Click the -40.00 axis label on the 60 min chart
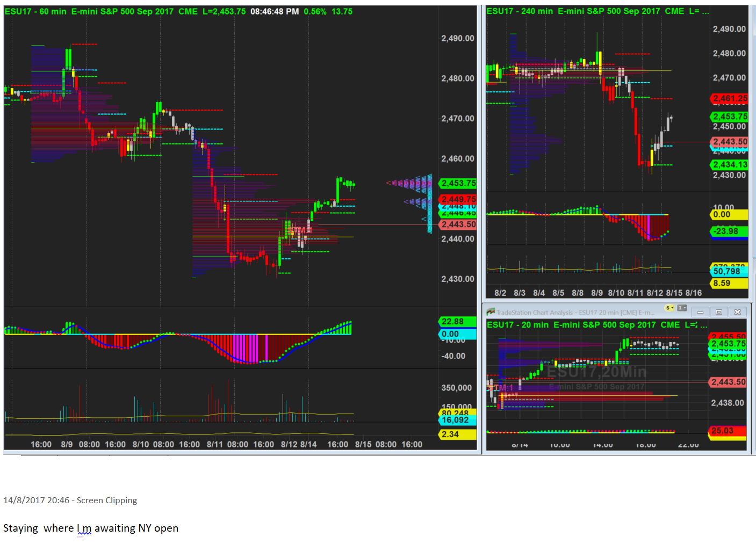The height and width of the screenshot is (544, 756). click(453, 356)
